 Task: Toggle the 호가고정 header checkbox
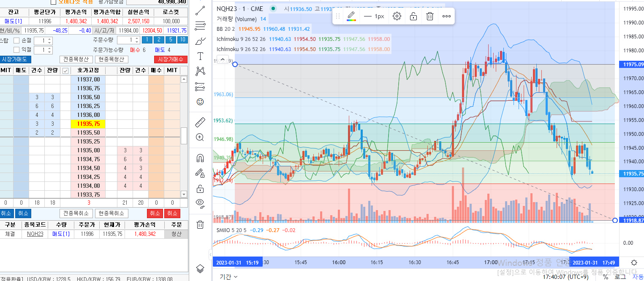coord(65,71)
